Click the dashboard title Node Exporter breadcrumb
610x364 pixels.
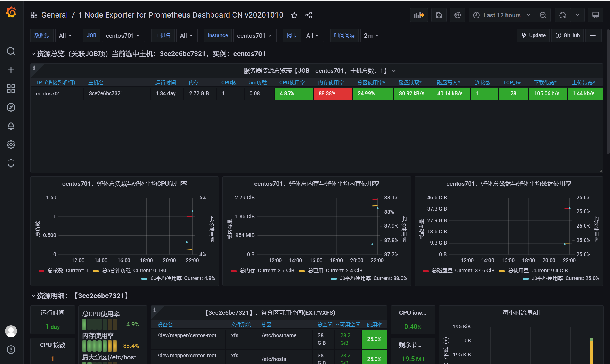tap(181, 15)
